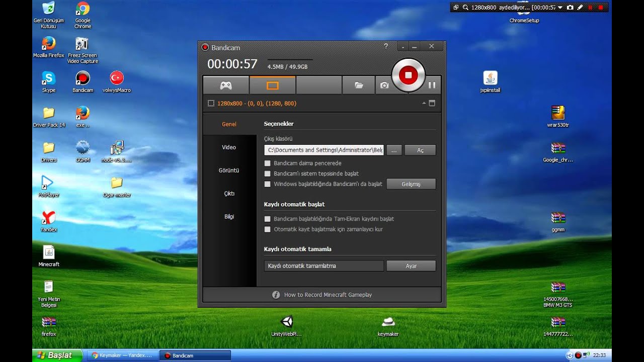Open the Bandicam desktop shortcut

(x=83, y=82)
